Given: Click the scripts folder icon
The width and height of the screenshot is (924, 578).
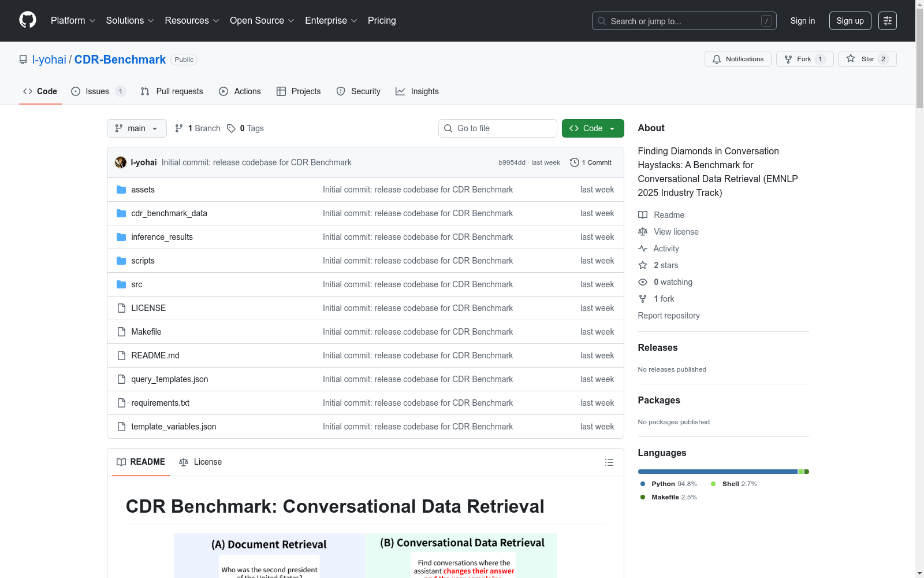Looking at the screenshot, I should 121,261.
